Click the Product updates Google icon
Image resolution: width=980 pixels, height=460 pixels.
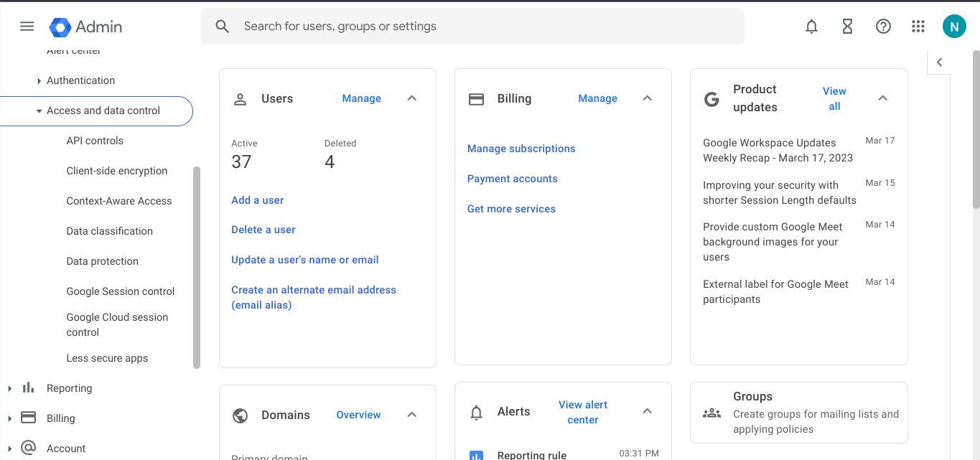click(x=711, y=99)
